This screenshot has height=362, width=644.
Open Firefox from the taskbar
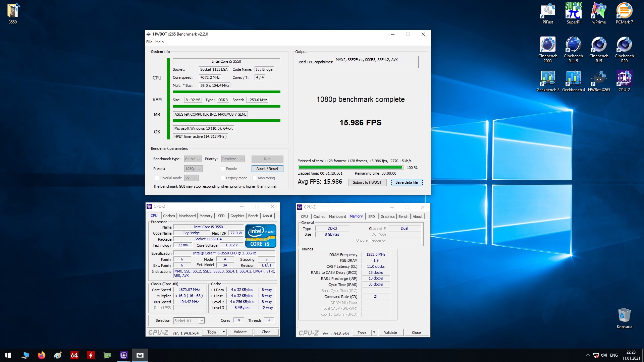click(x=42, y=355)
